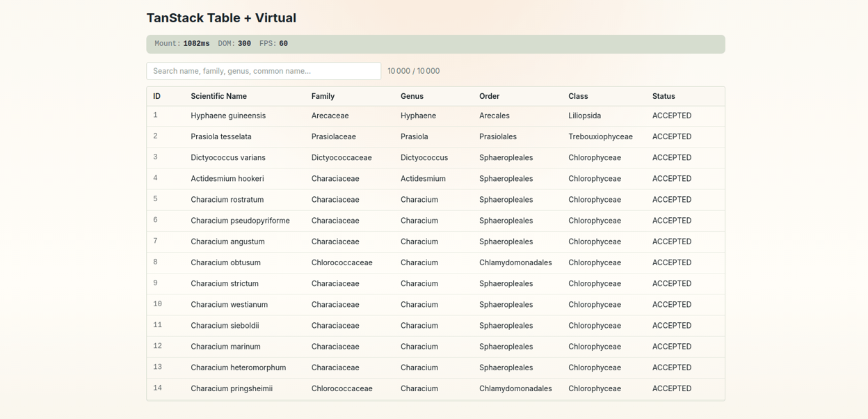Sort by the ID column header
Image resolution: width=868 pixels, height=419 pixels.
pyautogui.click(x=157, y=96)
